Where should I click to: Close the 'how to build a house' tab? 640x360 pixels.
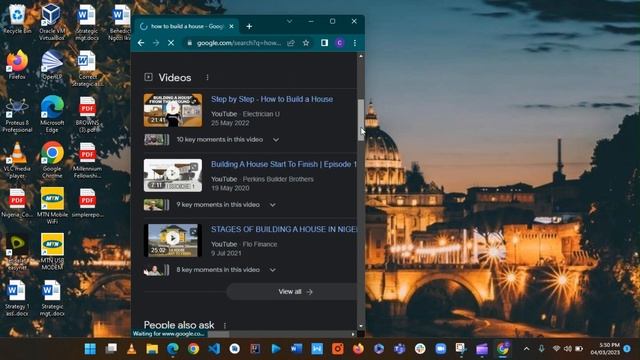point(231,26)
